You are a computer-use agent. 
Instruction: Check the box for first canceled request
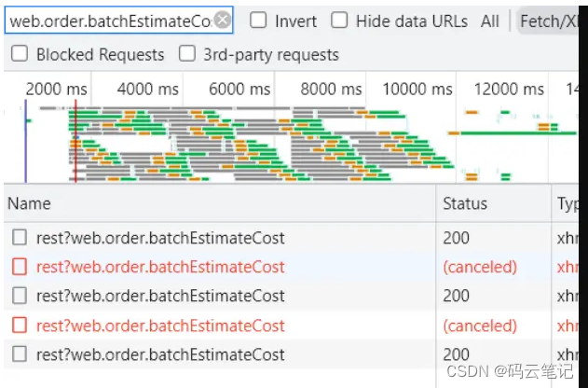20,267
